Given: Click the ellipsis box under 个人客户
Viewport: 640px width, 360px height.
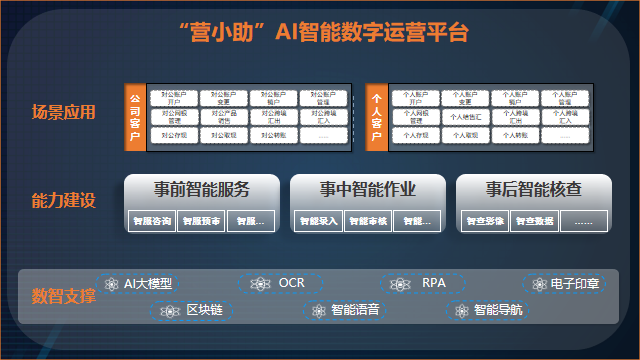Looking at the screenshot, I should (565, 136).
